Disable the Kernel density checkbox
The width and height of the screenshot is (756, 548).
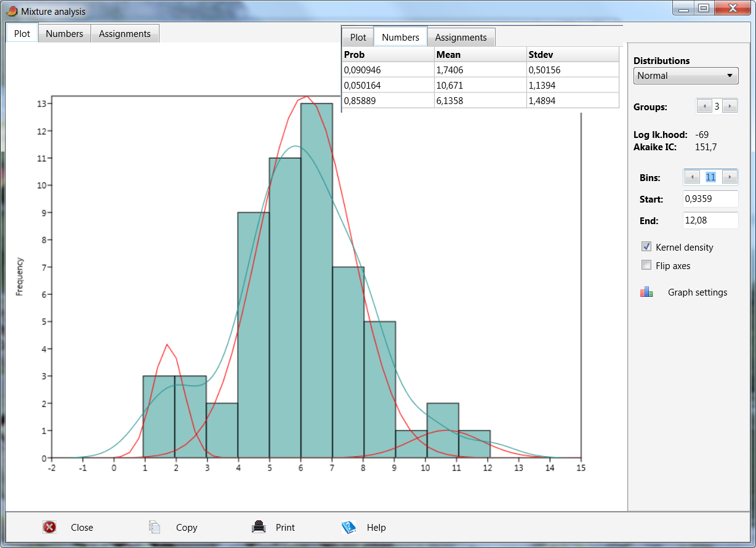[646, 247]
